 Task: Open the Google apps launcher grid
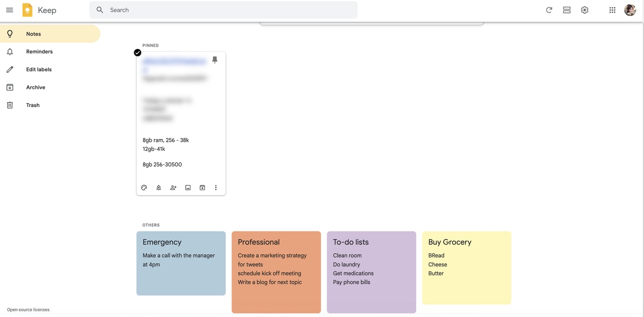tap(612, 9)
